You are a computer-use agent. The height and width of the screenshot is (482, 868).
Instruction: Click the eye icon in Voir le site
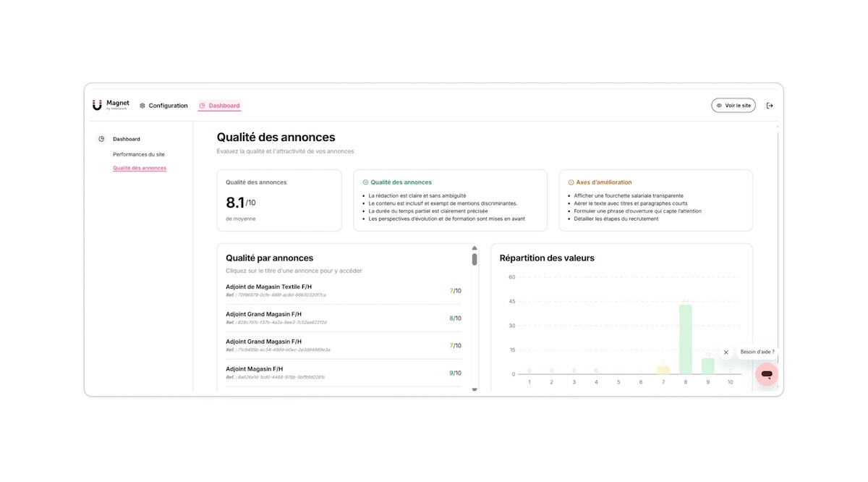[719, 106]
